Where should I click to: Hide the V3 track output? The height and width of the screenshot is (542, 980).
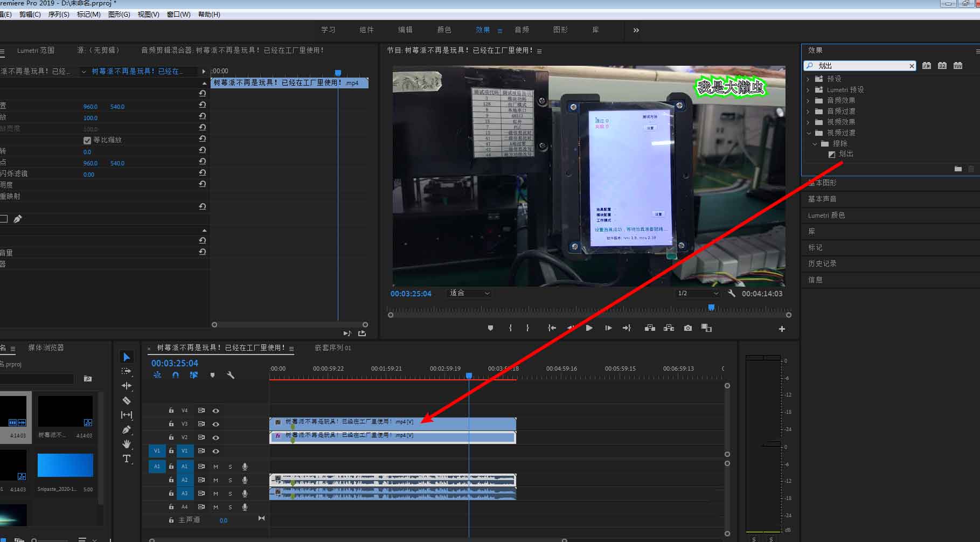point(216,424)
